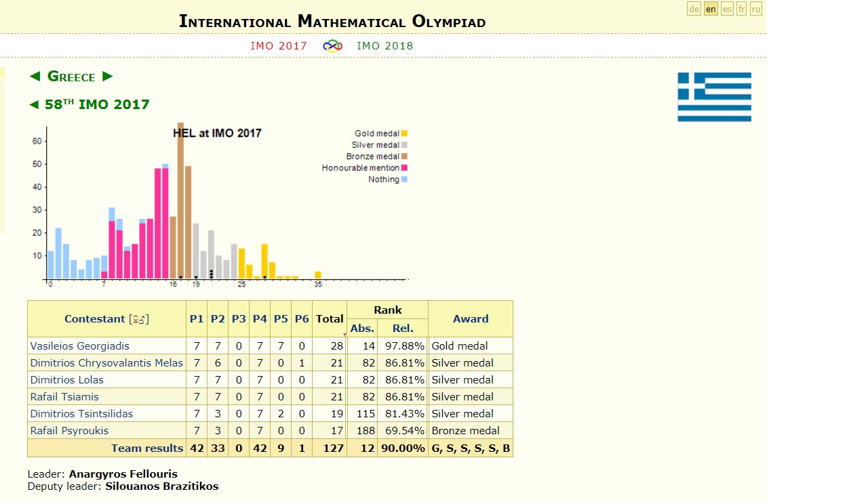
Task: Click leader name Anargyros Fellouris
Action: click(x=123, y=474)
